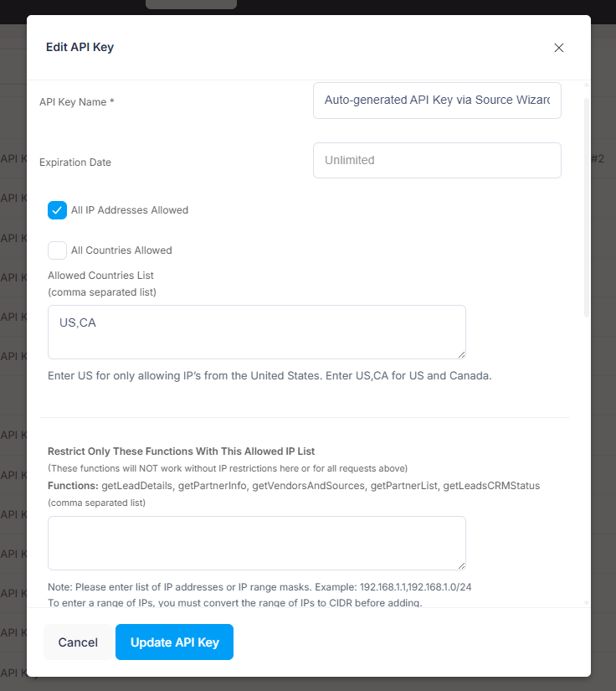The height and width of the screenshot is (691, 616).
Task: Open the Expiration Date field showing Unlimited
Action: click(437, 160)
